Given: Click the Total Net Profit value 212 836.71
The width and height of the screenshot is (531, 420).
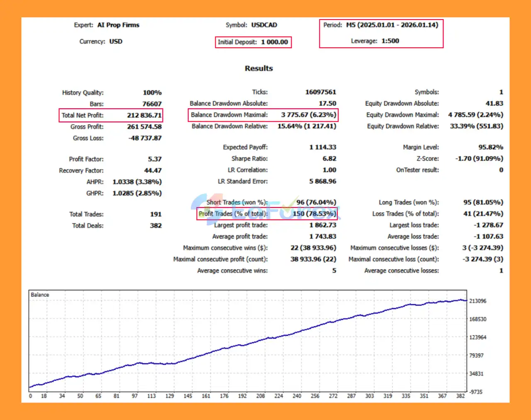Looking at the screenshot, I should point(144,115).
